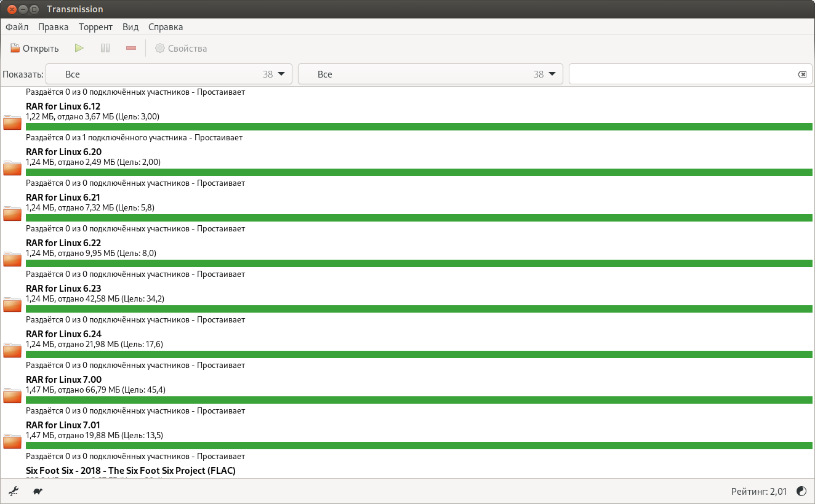Open the Вид menu

(130, 27)
